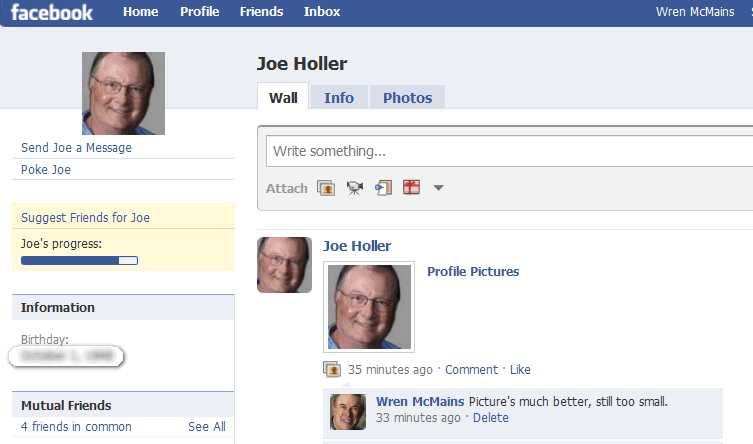Click Wren McMains comment avatar
Screen dimensions: 753x444
click(348, 412)
